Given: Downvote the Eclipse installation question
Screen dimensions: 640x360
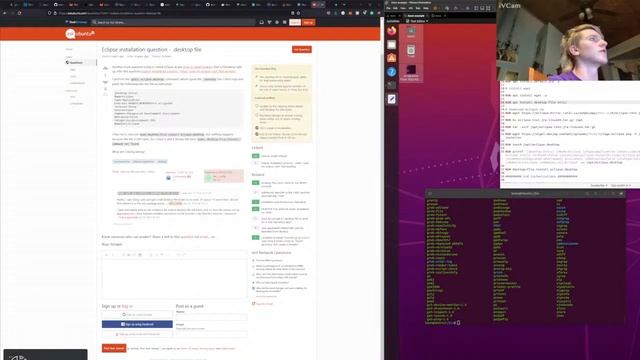Looking at the screenshot, I should coord(105,82).
